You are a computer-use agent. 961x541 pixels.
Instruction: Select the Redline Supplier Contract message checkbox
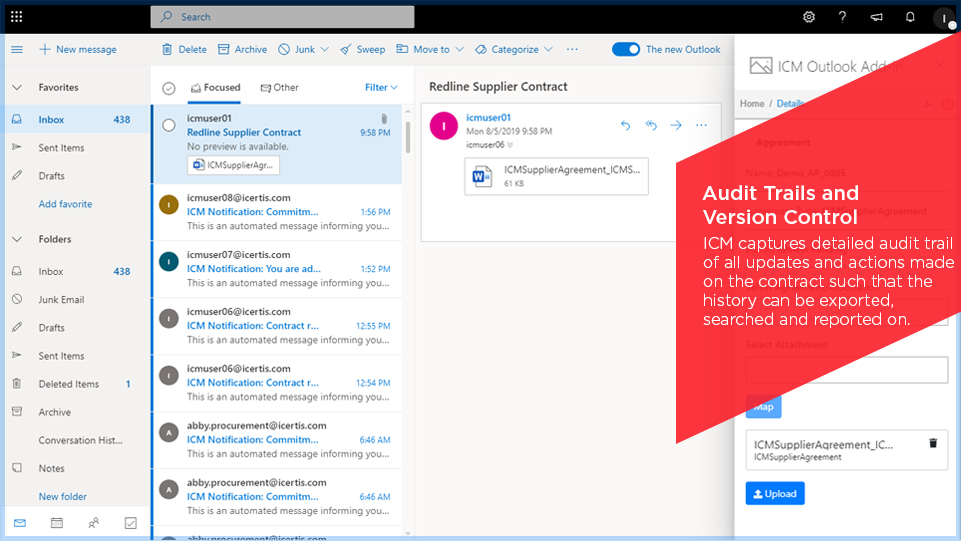tap(169, 126)
